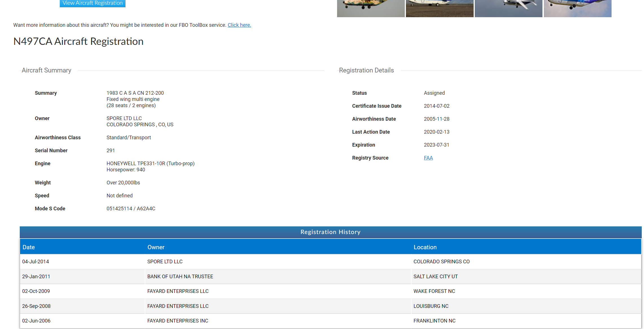Screen dimensions: 644x329
Task: Open the second aircraft photo thumbnail
Action: (x=439, y=8)
